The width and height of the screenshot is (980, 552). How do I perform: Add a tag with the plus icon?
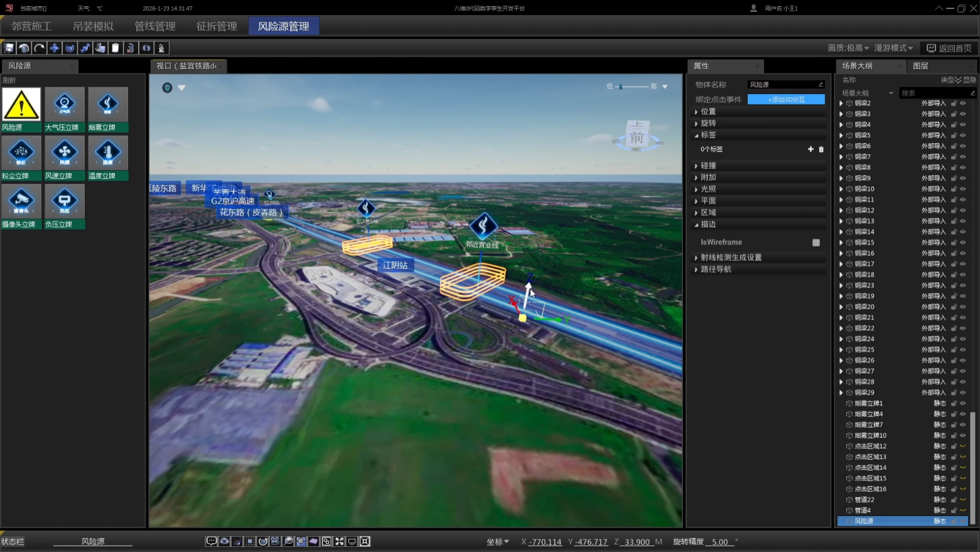(810, 149)
